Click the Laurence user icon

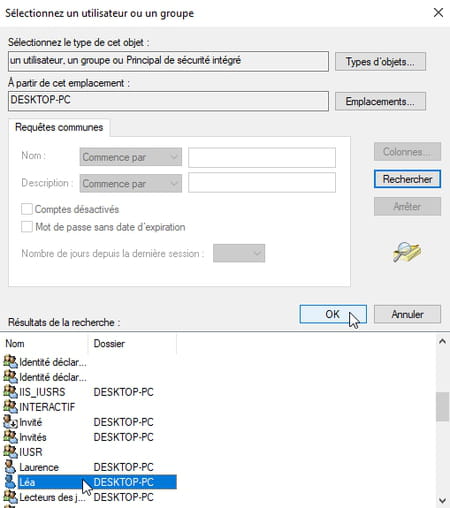10,467
